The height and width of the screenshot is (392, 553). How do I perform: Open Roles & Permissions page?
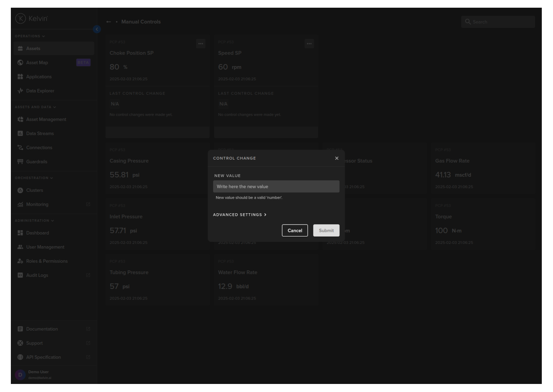click(47, 261)
